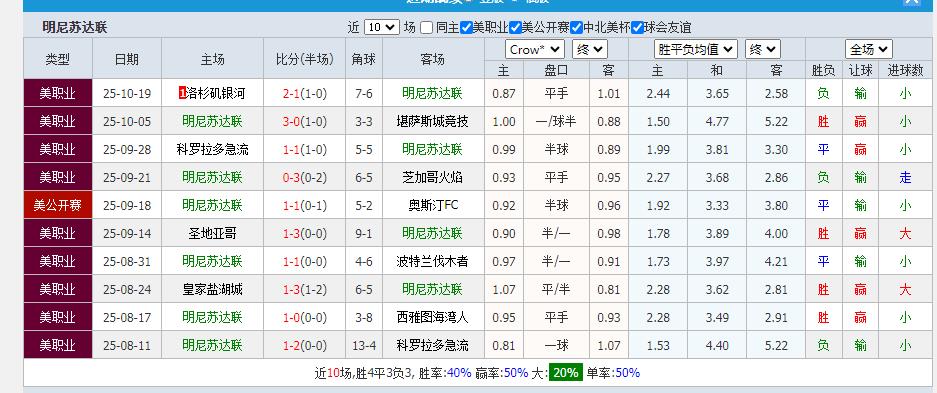Click the 进球数 column header
Viewport: 937px width, 393px height.
click(905, 70)
